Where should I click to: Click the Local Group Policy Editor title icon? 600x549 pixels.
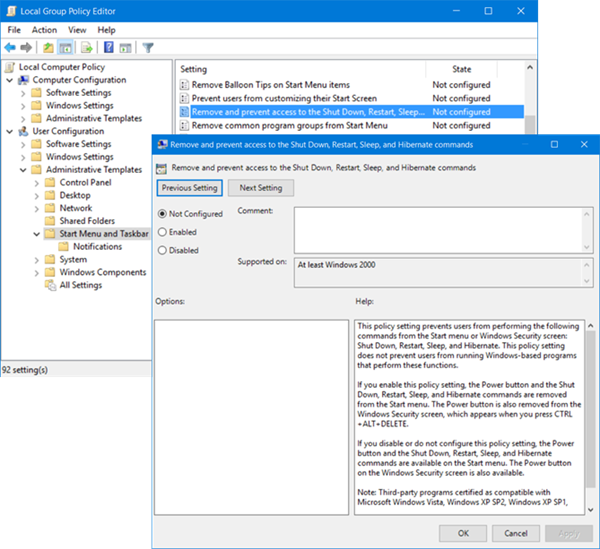click(x=11, y=11)
